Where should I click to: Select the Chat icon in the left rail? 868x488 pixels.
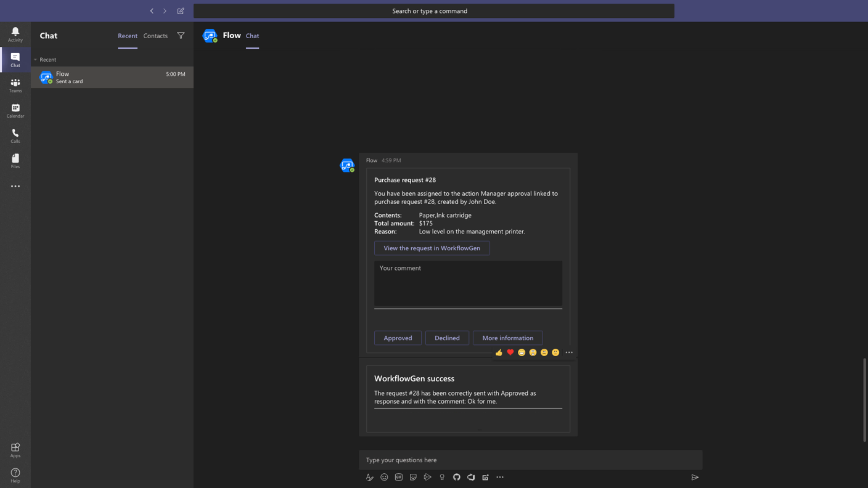click(x=15, y=59)
